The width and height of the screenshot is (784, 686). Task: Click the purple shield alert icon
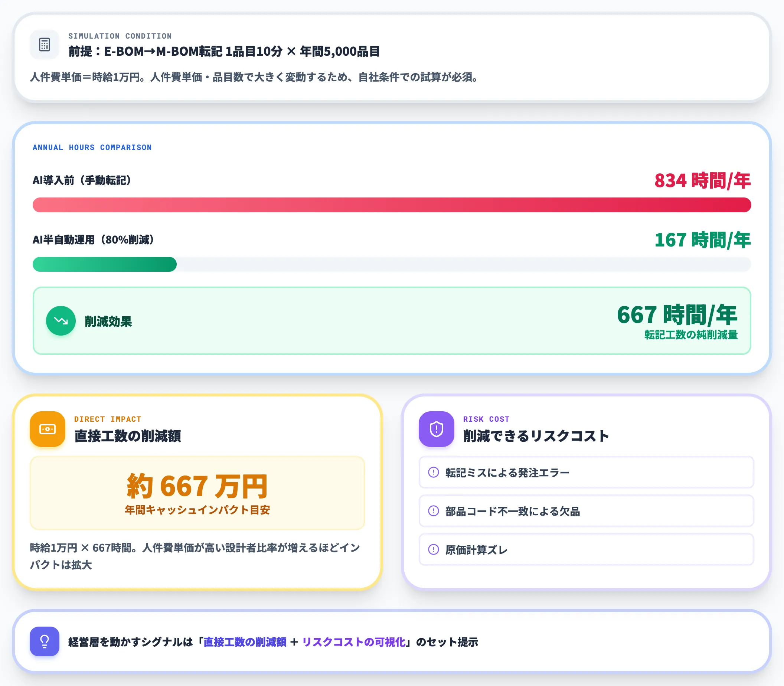point(437,429)
